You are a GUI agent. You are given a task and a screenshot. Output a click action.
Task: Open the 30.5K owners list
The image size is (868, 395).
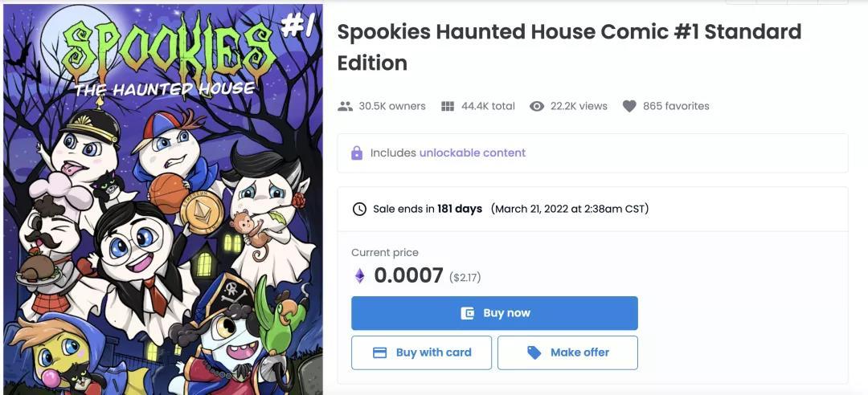pos(392,106)
